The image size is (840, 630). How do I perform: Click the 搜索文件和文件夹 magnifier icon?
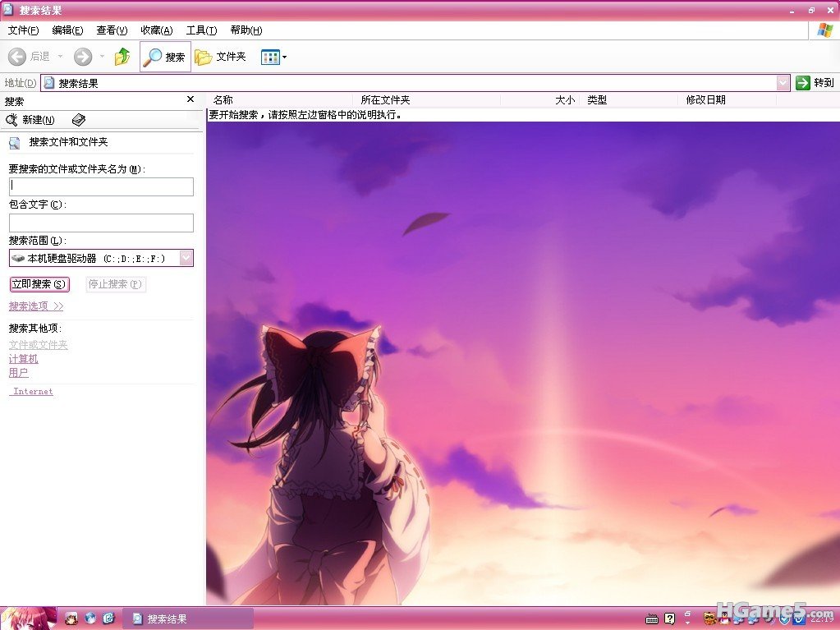tap(15, 142)
